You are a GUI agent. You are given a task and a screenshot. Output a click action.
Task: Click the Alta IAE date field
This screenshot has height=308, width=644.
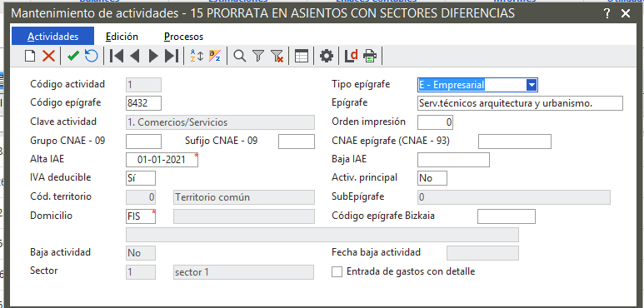(162, 160)
